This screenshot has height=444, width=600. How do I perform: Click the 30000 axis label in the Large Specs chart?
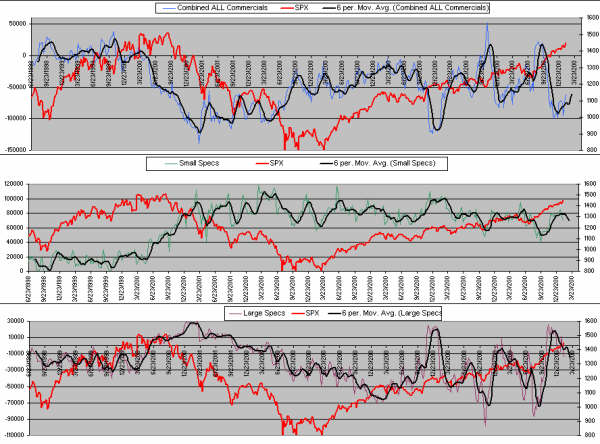(x=16, y=321)
